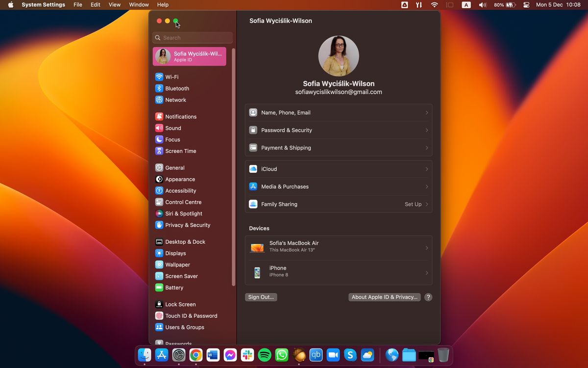Select Siri & Spotlight settings
Screen dimensions: 588x368
click(x=184, y=213)
